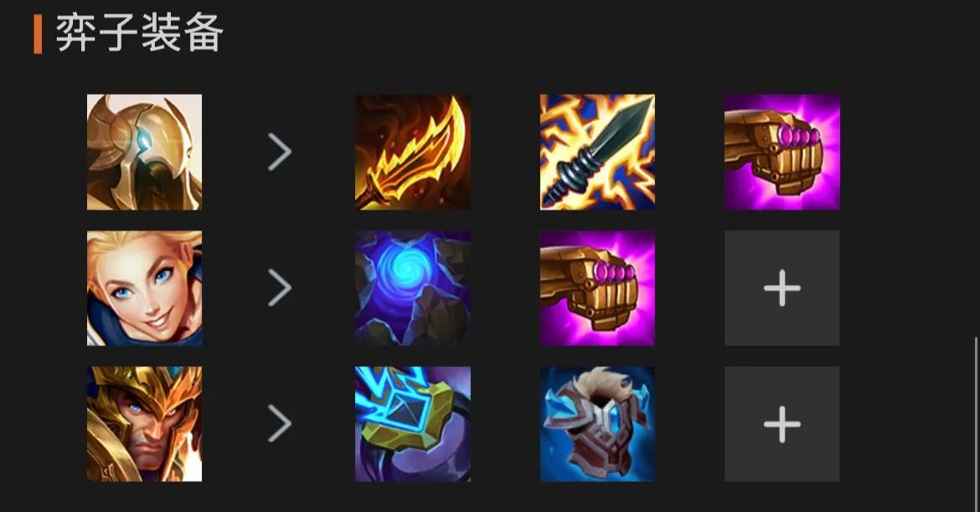Image resolution: width=980 pixels, height=512 pixels.
Task: Click the vertical scrollbar on the right edge
Action: [977, 423]
